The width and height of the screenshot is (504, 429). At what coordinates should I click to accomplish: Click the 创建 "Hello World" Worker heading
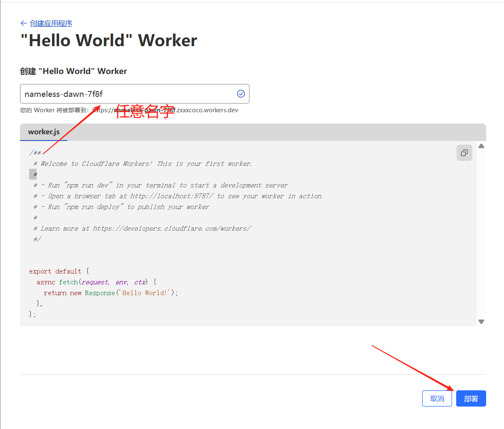(x=74, y=71)
